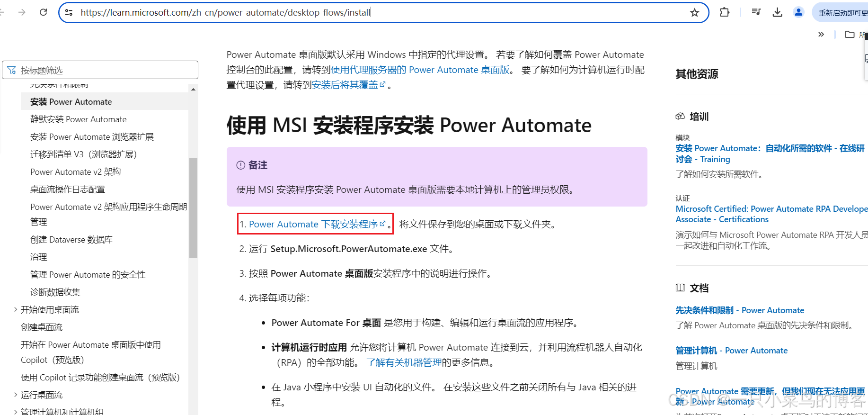The image size is (868, 415).
Task: Open browser extensions puzzle icon
Action: point(724,12)
